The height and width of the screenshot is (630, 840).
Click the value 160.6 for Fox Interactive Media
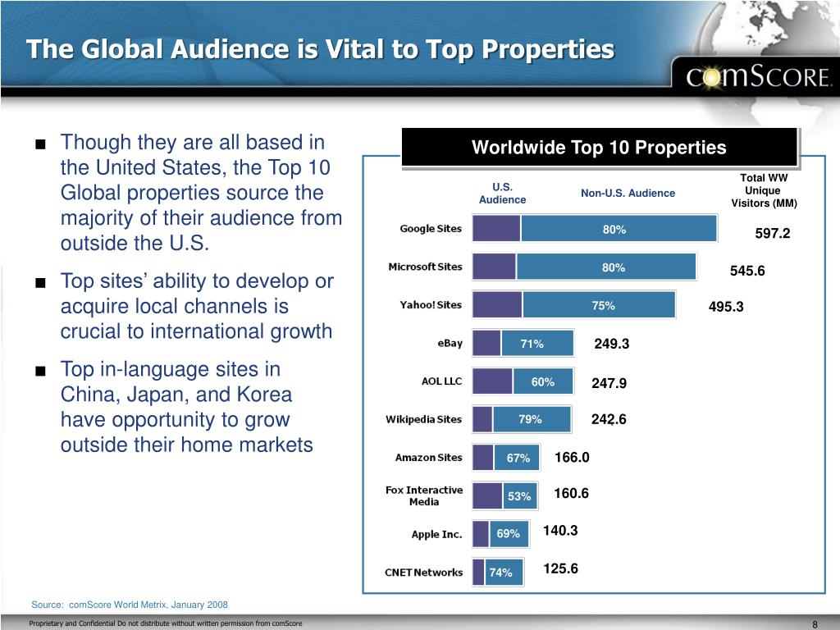click(x=571, y=493)
